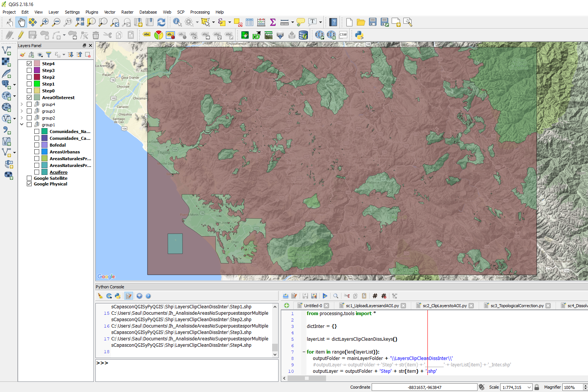Click Delete Selected trash icon
The image size is (588, 392).
click(x=96, y=35)
